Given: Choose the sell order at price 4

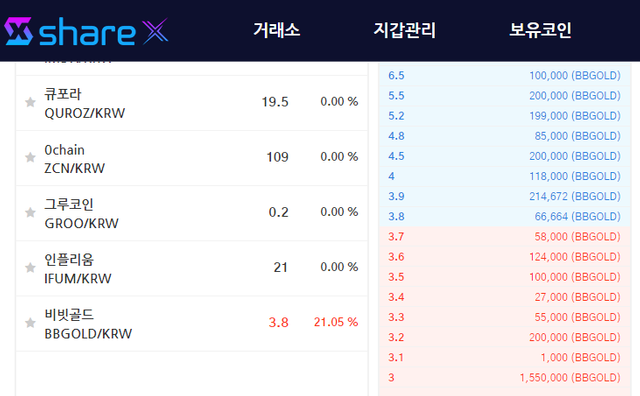Looking at the screenshot, I should pyautogui.click(x=391, y=176).
